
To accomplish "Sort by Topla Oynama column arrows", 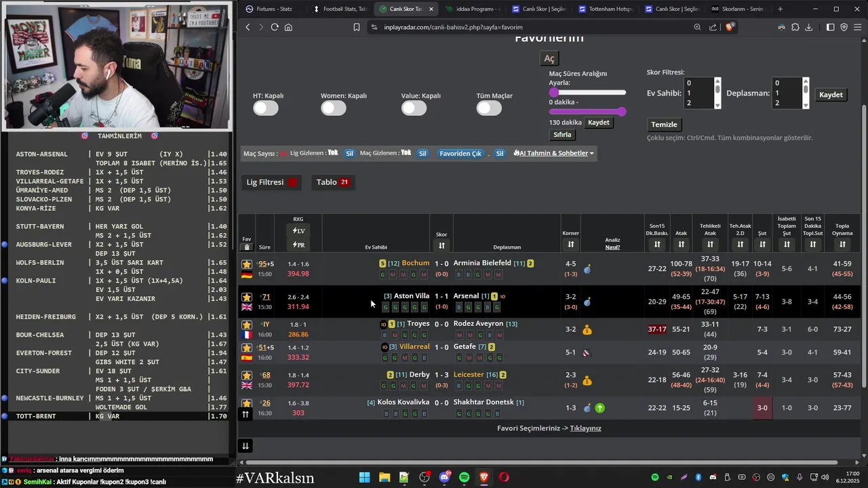I will (x=842, y=244).
